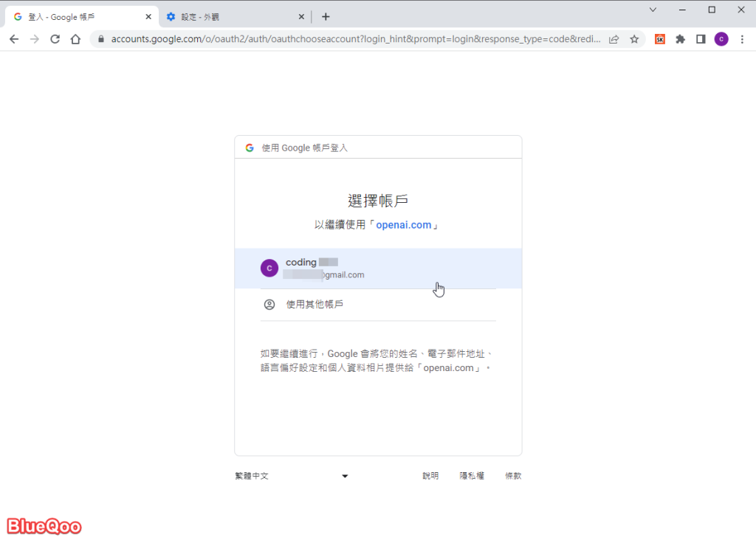756x540 pixels.
Task: Bookmark this page with the star icon
Action: (x=634, y=39)
